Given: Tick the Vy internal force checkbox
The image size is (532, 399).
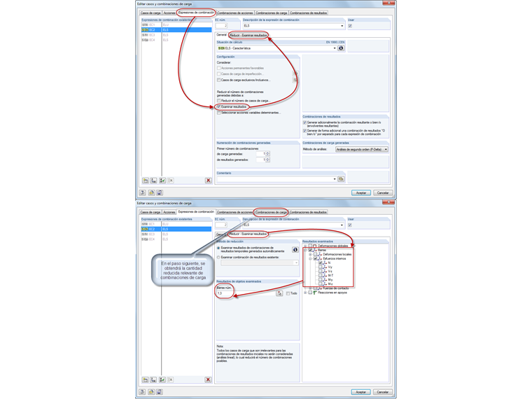Looking at the screenshot, I should (321, 267).
